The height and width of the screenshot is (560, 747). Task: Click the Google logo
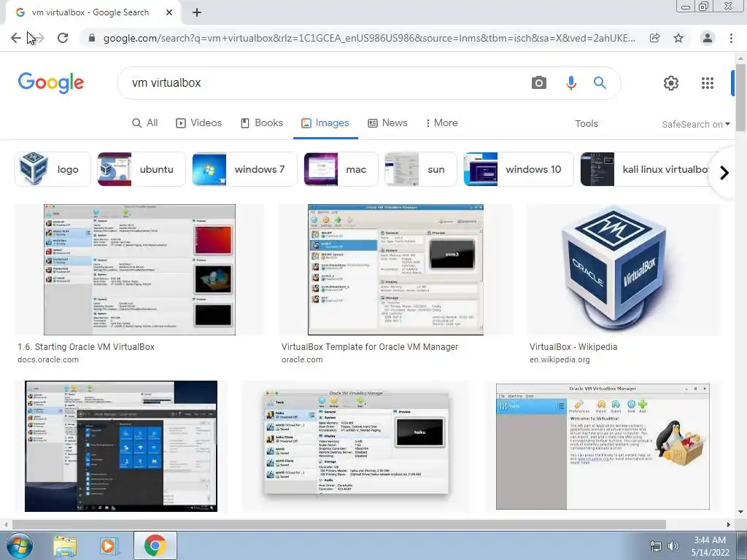[51, 83]
